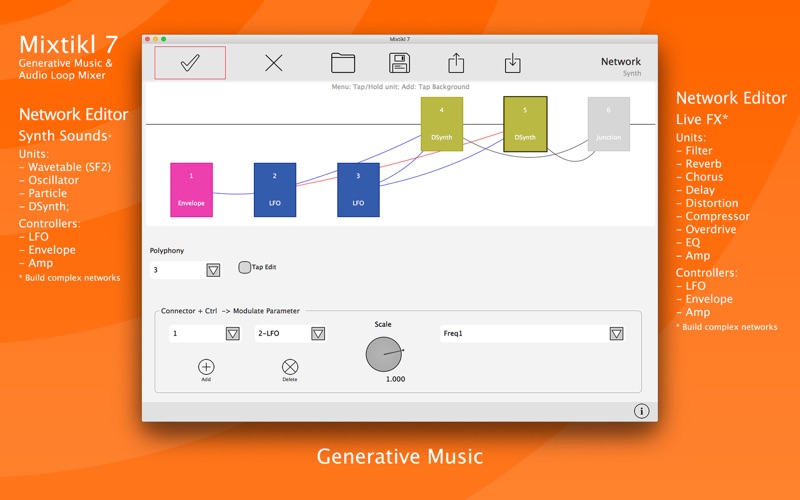The height and width of the screenshot is (500, 800).
Task: Click the Polyphony value field showing 3
Action: (178, 270)
